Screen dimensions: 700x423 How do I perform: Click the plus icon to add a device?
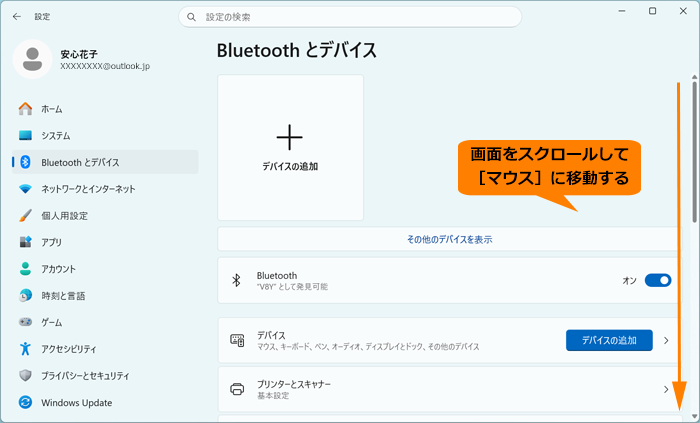pos(290,137)
